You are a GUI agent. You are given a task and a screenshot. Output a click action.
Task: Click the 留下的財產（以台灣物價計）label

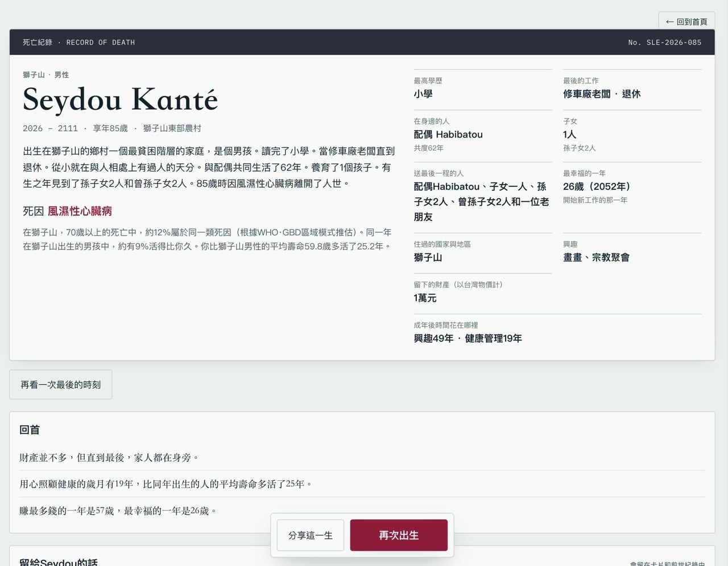tap(458, 285)
